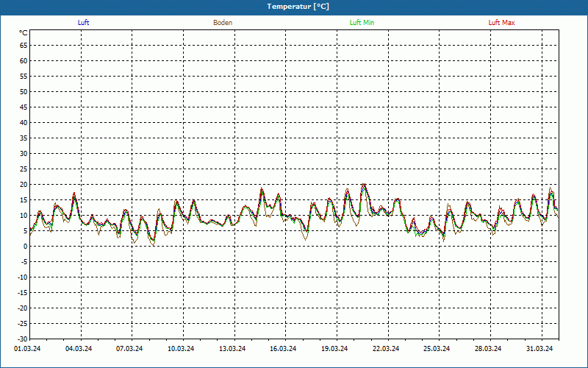Click the 20 value on the temperature axis
This screenshot has width=588, height=368.
tap(24, 185)
